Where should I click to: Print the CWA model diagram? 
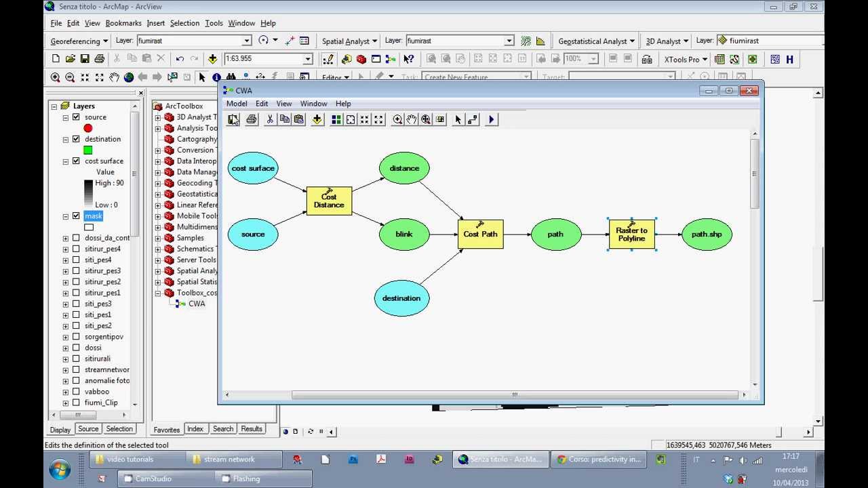(252, 120)
